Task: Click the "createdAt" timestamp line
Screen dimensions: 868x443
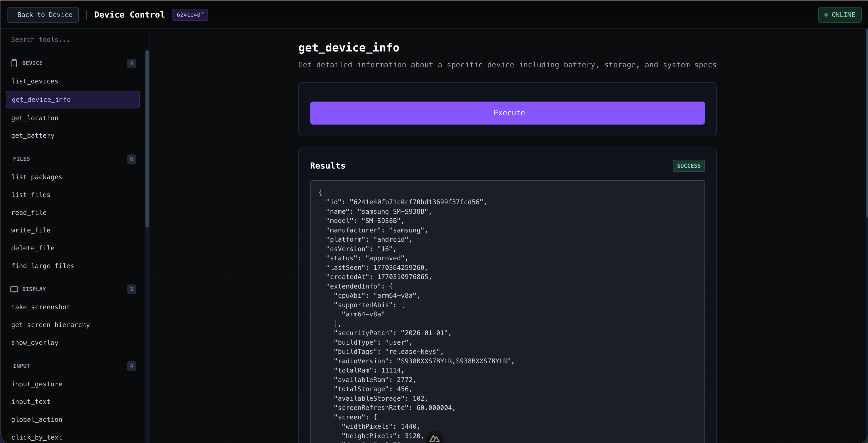Action: click(x=379, y=277)
